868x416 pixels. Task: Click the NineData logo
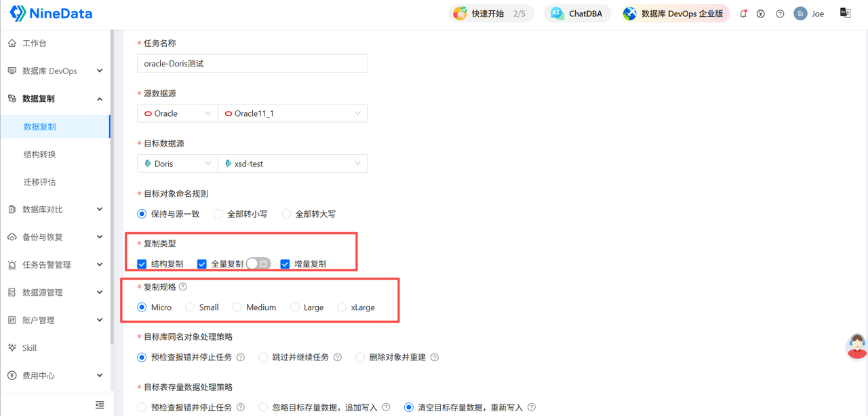tap(52, 13)
